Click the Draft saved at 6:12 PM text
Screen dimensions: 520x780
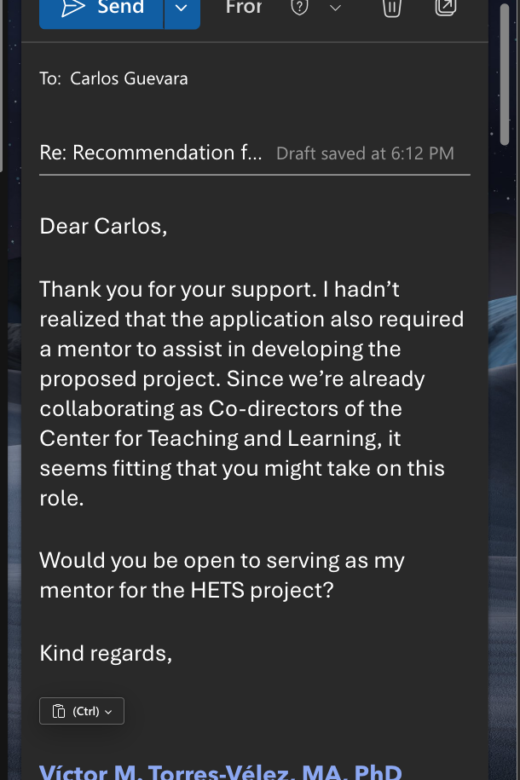tap(365, 154)
